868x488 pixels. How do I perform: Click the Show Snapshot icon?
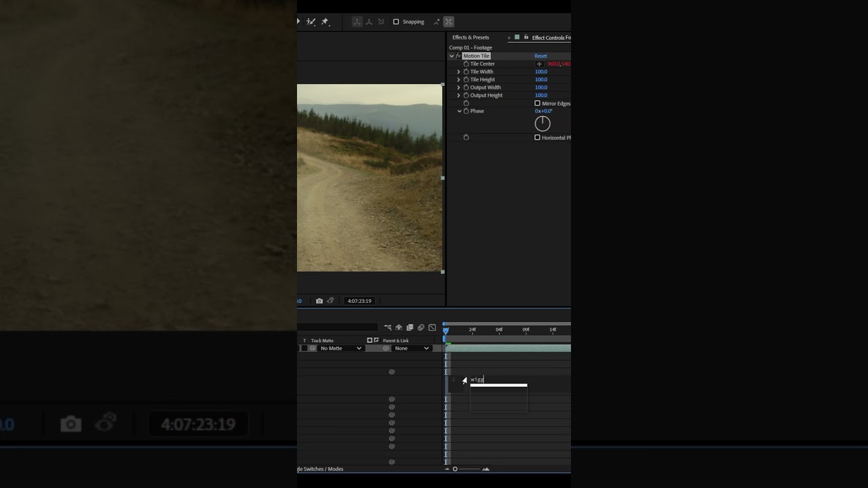click(330, 301)
